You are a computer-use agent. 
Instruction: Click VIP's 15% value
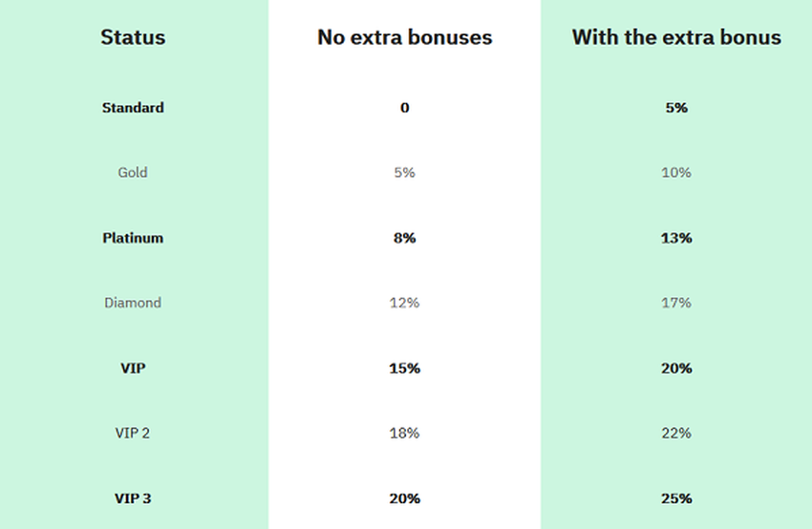coord(404,368)
